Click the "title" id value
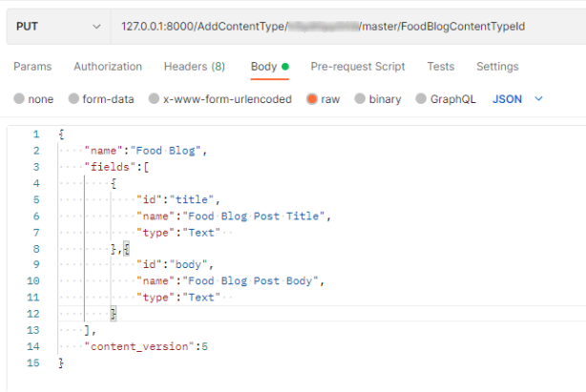 tap(192, 199)
